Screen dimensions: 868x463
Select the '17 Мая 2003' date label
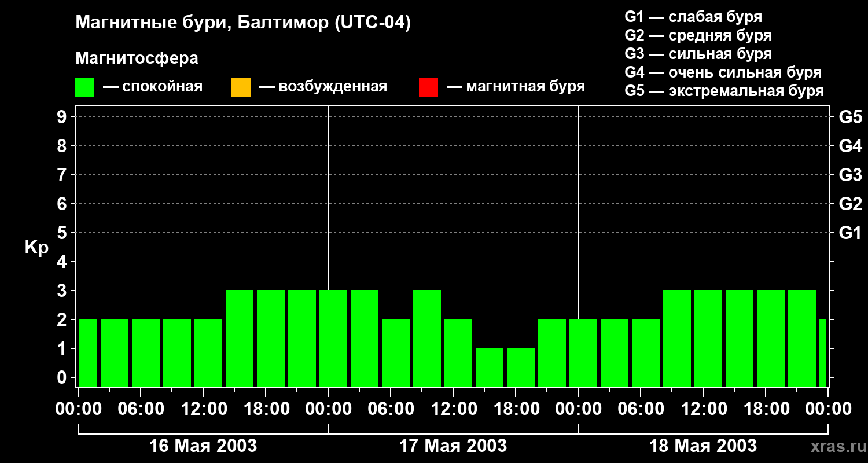pos(453,446)
